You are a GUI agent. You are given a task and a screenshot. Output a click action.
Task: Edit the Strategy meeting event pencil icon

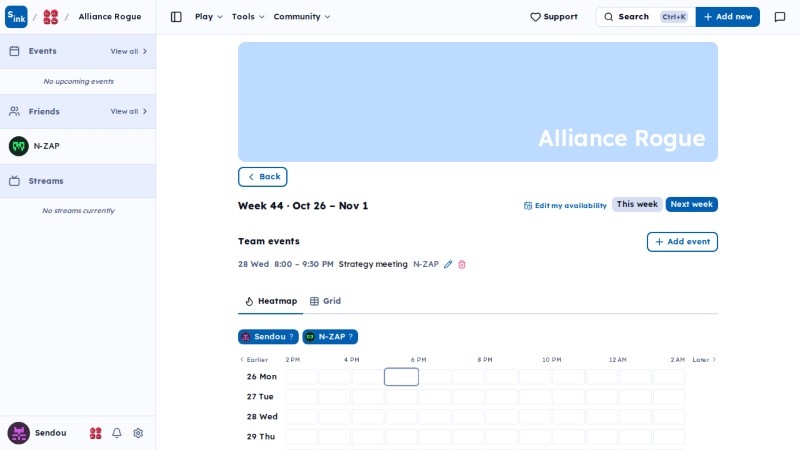click(448, 264)
